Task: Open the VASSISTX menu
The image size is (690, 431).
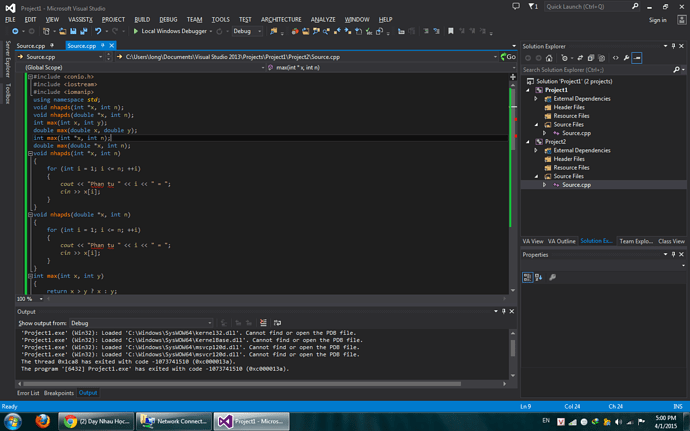Action: click(81, 19)
